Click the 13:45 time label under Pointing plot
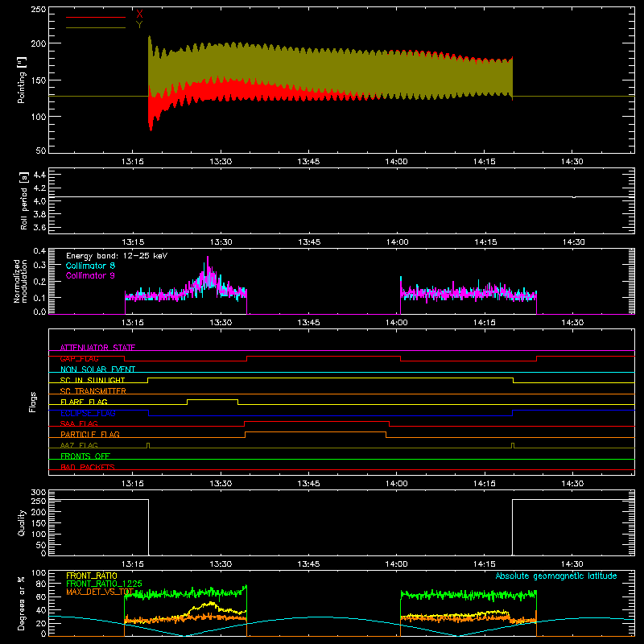644x644 pixels. (x=308, y=162)
